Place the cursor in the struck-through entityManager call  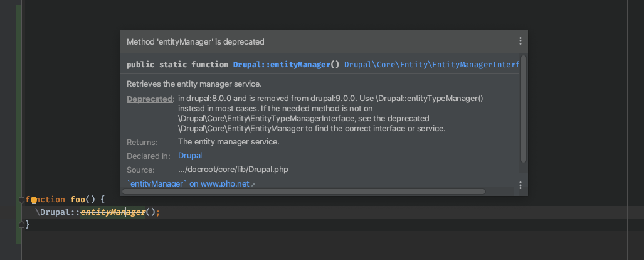[x=113, y=212]
